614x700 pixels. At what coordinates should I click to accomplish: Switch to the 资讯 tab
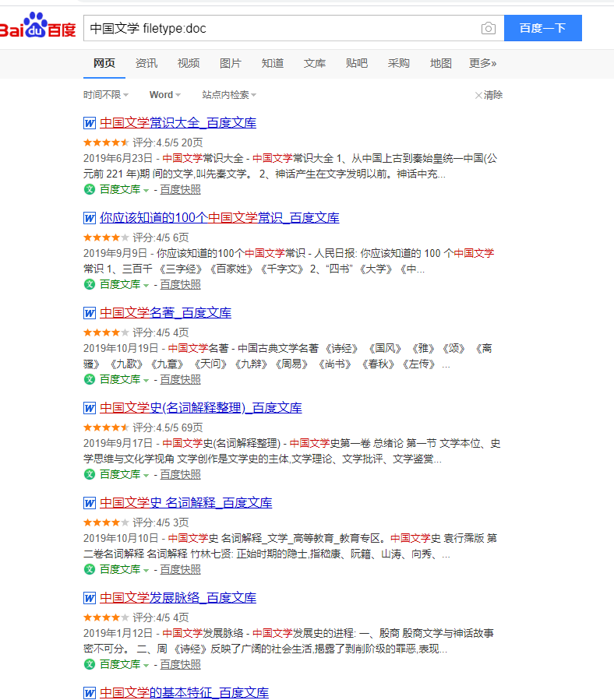[146, 63]
